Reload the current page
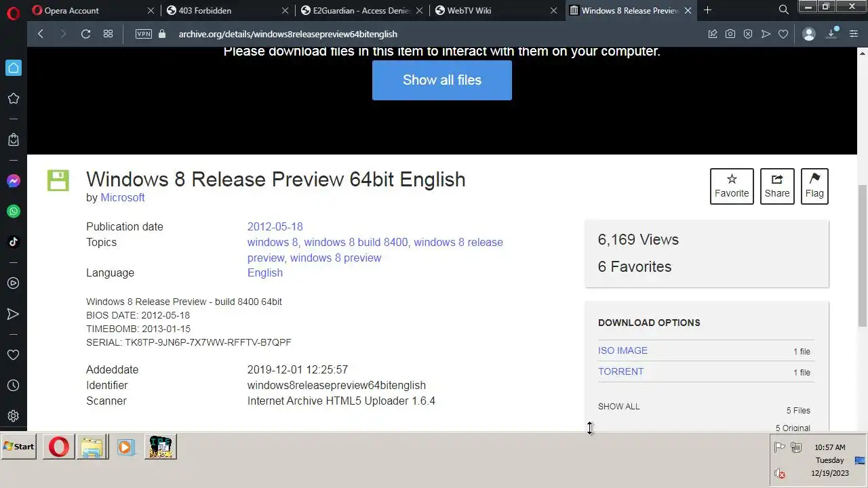868x488 pixels. tap(85, 34)
